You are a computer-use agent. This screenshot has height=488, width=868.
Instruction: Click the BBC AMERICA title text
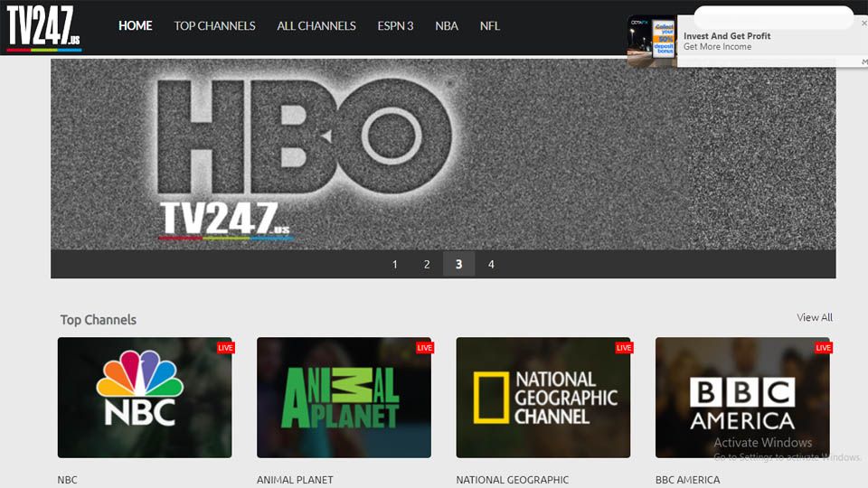687,480
